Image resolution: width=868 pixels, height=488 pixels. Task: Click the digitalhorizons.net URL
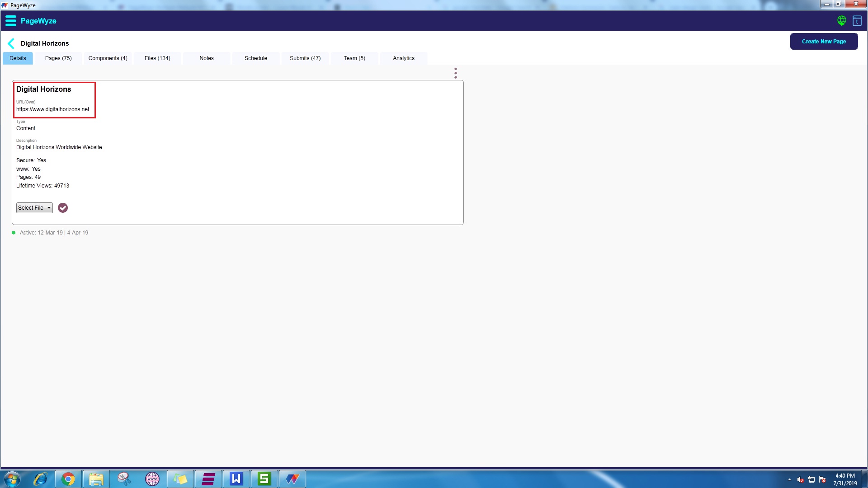(x=53, y=109)
